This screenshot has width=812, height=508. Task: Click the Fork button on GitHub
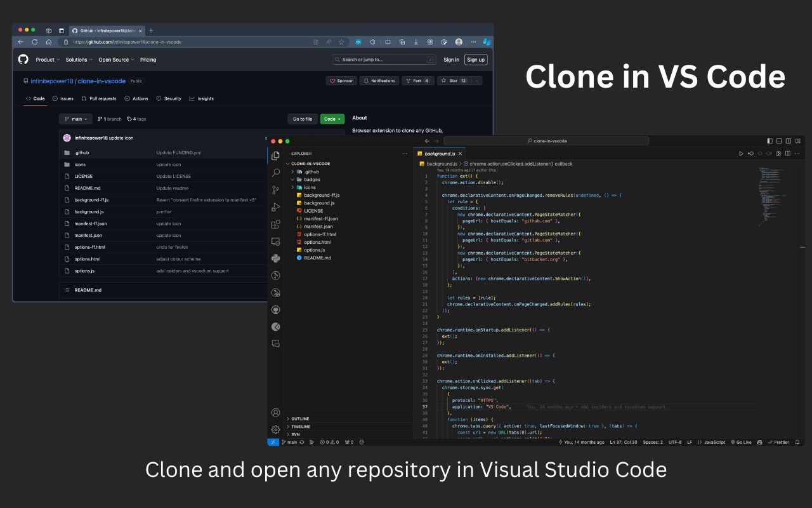[x=418, y=81]
